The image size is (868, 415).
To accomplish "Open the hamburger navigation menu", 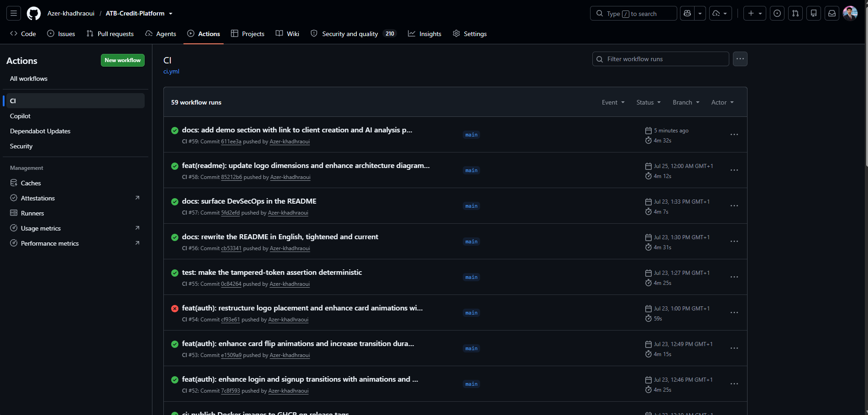I will [14, 14].
